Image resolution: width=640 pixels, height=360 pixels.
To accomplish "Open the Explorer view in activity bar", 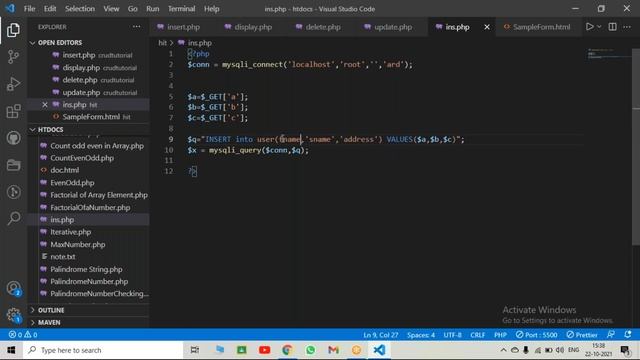I will coord(13,30).
